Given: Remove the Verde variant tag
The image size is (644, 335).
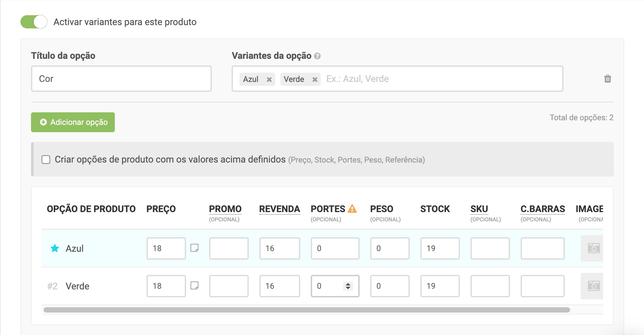Looking at the screenshot, I should [315, 80].
